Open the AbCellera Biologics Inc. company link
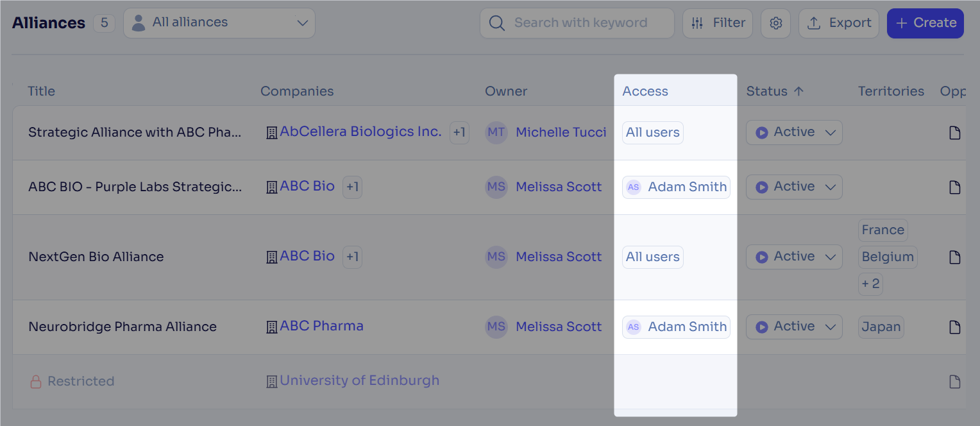980x426 pixels. (x=360, y=132)
